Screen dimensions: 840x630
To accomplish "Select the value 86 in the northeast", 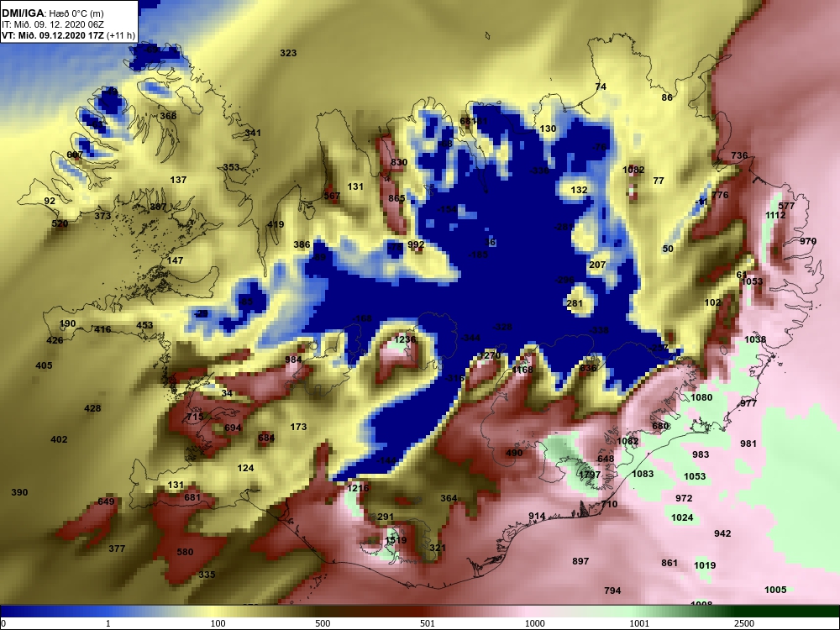I will (x=667, y=97).
